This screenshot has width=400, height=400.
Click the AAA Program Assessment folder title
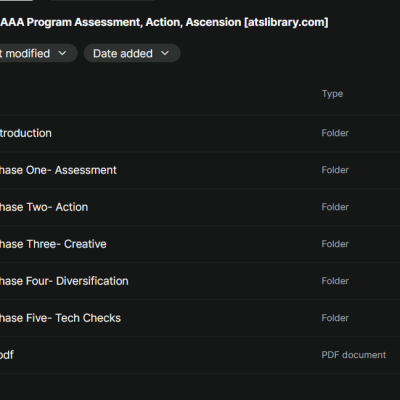[164, 22]
